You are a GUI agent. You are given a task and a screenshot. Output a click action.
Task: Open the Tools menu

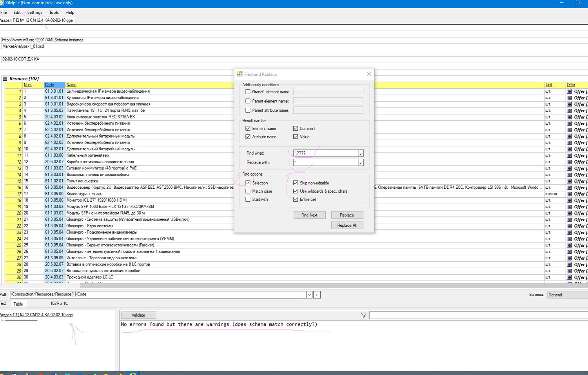pos(54,13)
